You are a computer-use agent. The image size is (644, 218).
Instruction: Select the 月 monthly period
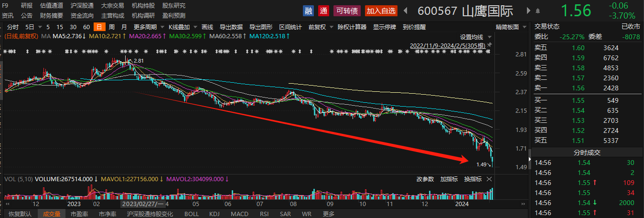click(x=124, y=27)
